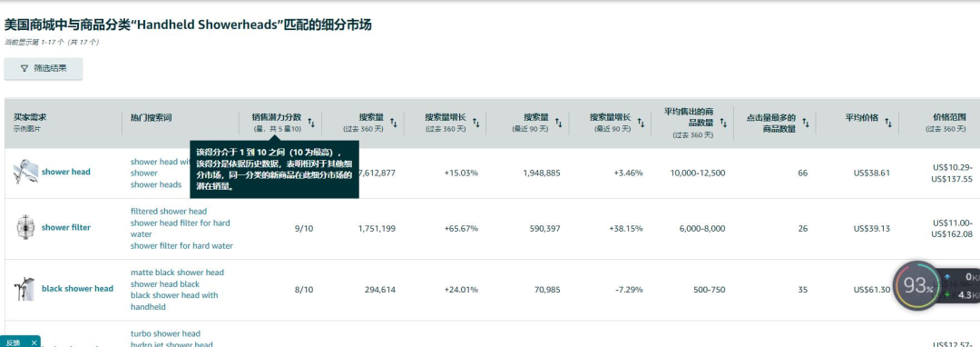Open search term matte black shower head
980x347 pixels.
point(177,273)
